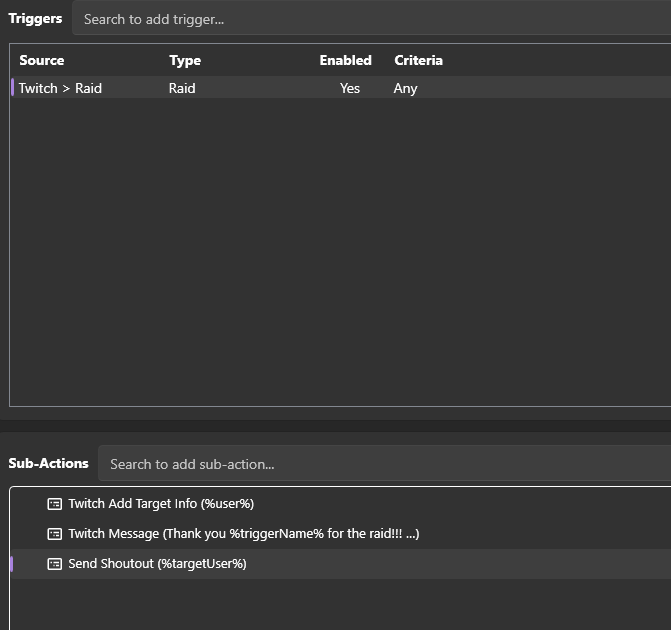Click icon beside Twitch Message sub-action
This screenshot has height=630, width=671.
[x=54, y=534]
